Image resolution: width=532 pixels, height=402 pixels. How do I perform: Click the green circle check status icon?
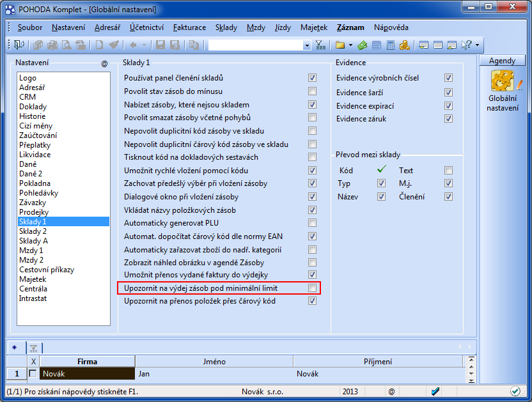pos(515,392)
